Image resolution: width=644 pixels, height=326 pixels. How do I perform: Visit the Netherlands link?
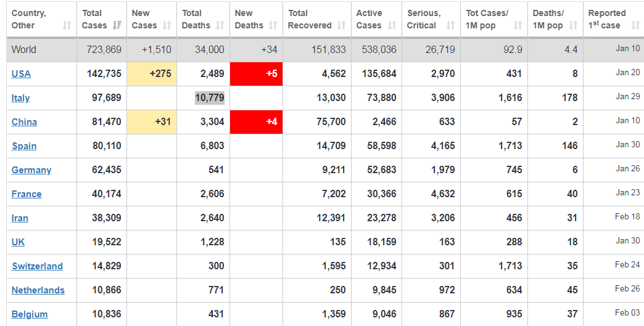[x=38, y=290]
